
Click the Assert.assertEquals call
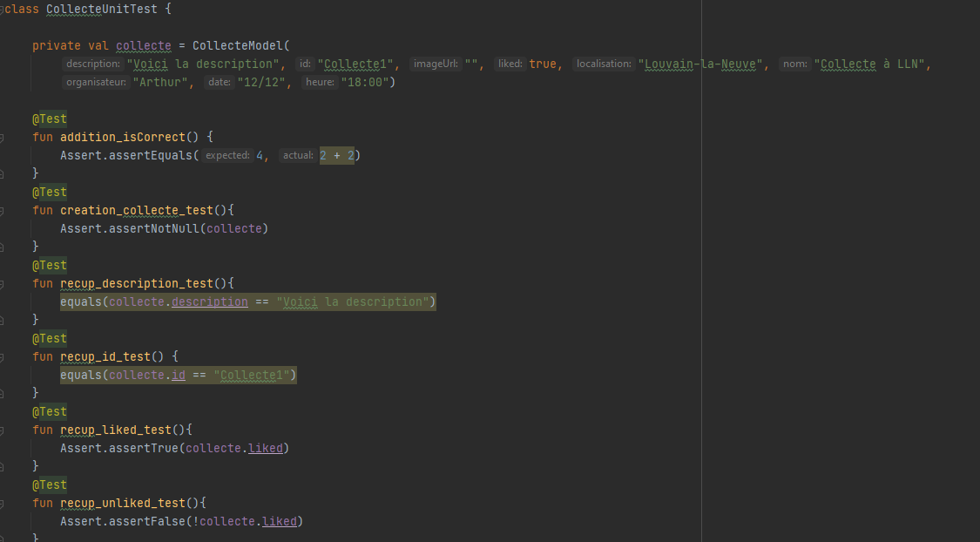[126, 155]
